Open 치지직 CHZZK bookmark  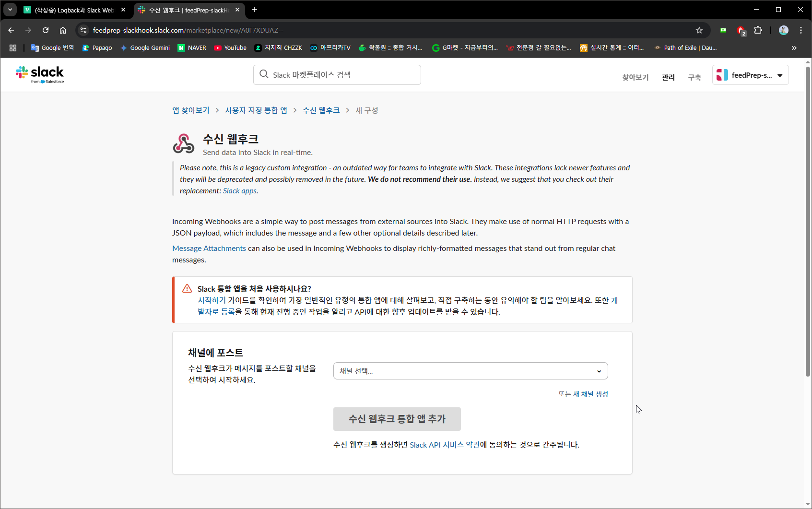pos(278,48)
